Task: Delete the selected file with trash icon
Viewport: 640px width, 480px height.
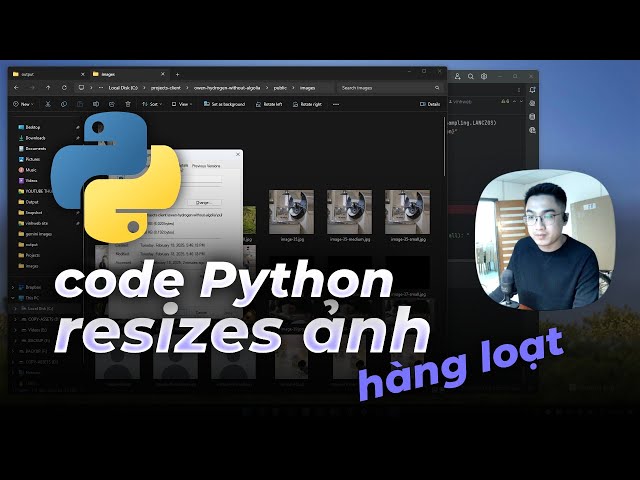Action: click(x=128, y=104)
